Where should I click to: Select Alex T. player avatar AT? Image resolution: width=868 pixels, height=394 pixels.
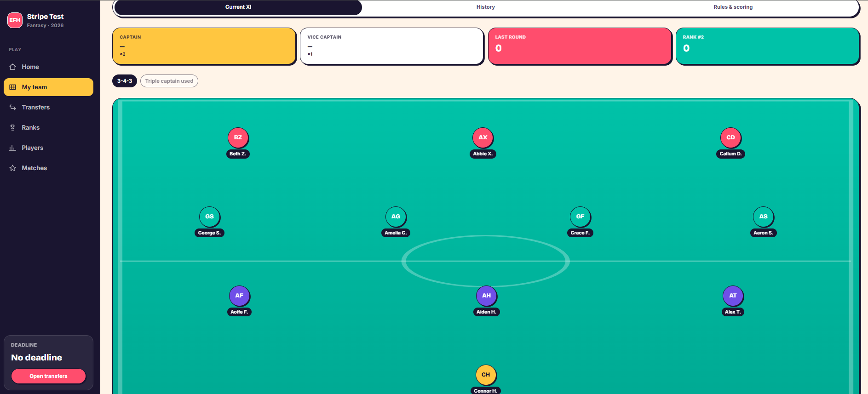[733, 296]
